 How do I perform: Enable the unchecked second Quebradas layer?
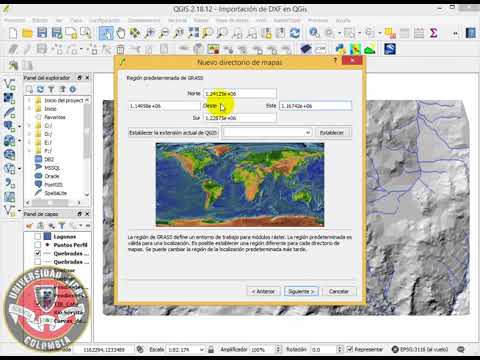click(x=38, y=262)
